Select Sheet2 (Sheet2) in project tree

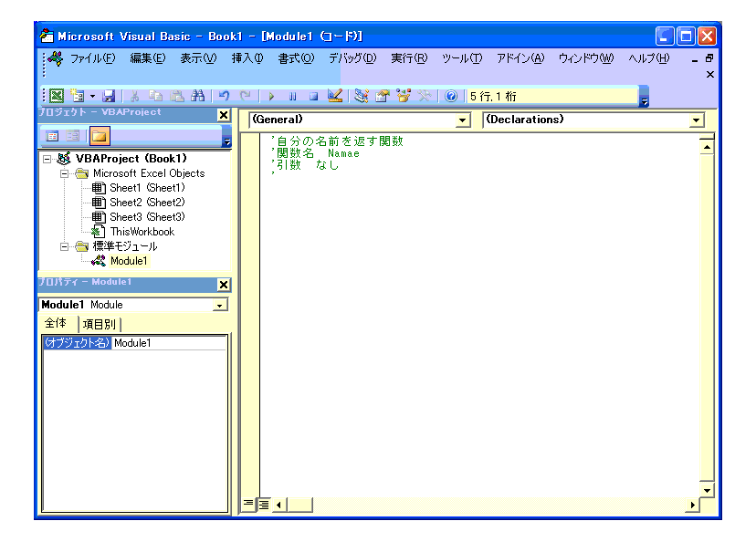pyautogui.click(x=147, y=203)
